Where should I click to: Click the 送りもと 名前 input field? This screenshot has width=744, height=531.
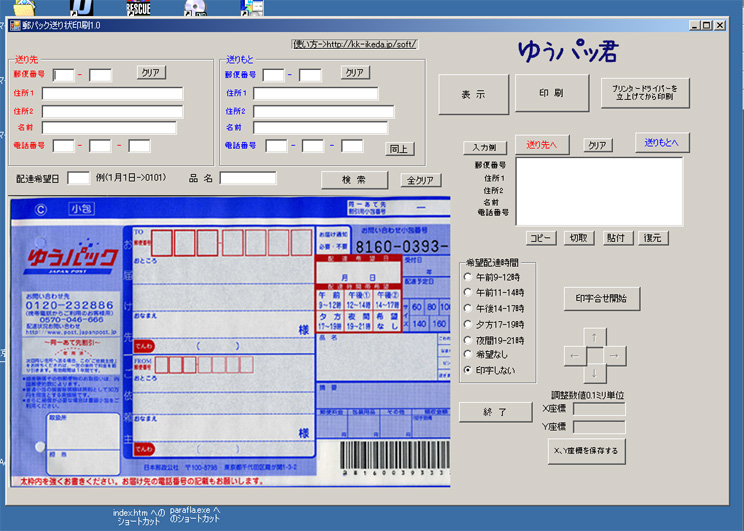(320, 128)
